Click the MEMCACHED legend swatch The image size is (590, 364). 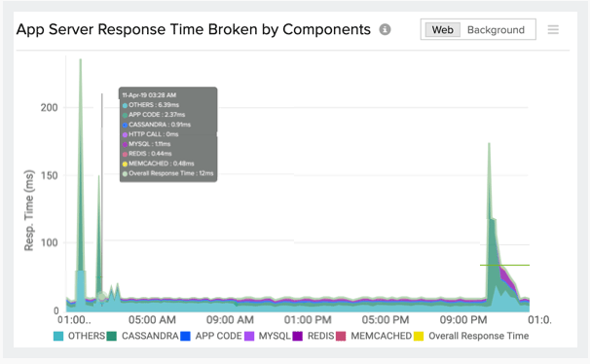(341, 336)
